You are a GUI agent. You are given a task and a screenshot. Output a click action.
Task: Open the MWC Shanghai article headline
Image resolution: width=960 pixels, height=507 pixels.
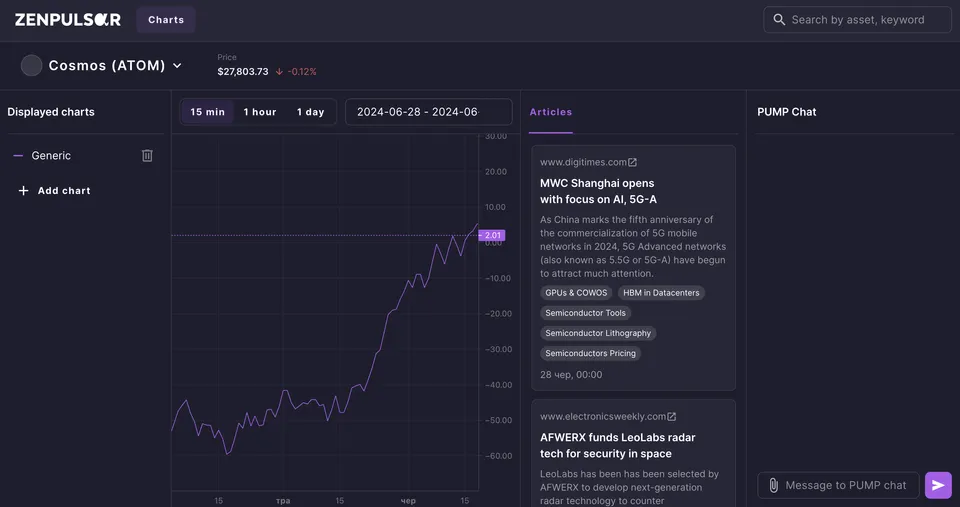pos(598,191)
